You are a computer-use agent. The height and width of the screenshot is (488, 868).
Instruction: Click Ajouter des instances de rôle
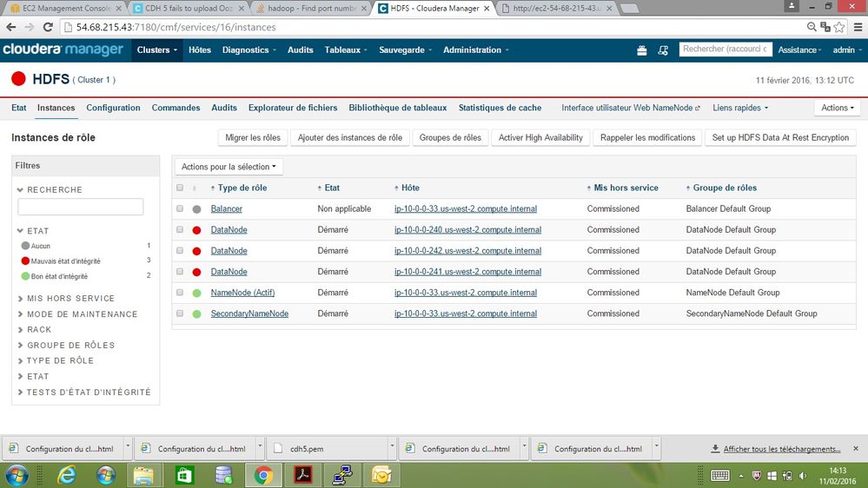[x=350, y=138]
